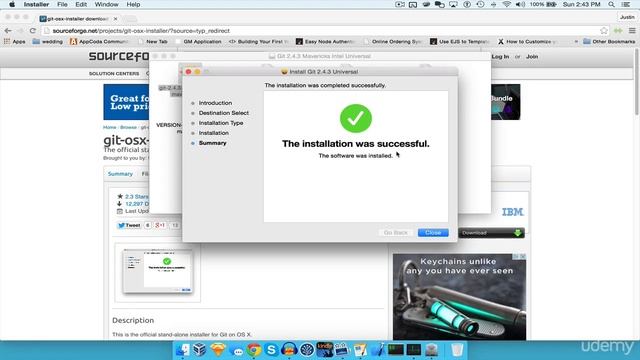Click the Home breadcrumb link
Image resolution: width=640 pixels, height=360 pixels.
[109, 127]
